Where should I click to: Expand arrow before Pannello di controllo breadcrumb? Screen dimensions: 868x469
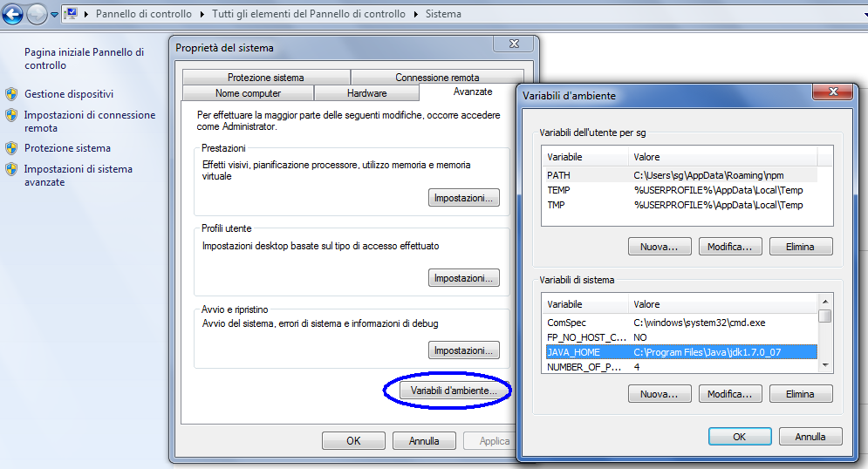(x=85, y=14)
